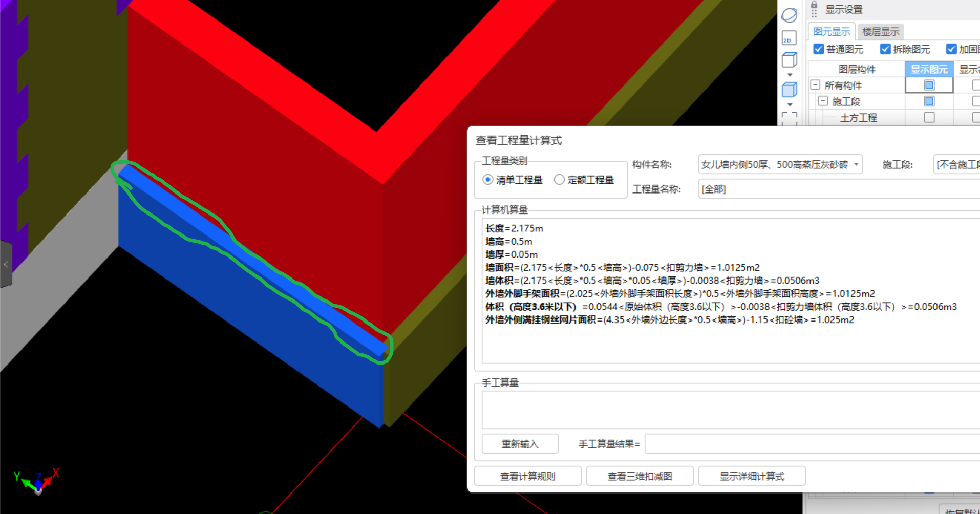Uncheck the 普通图元 checkbox
Image resolution: width=980 pixels, height=514 pixels.
(x=818, y=49)
